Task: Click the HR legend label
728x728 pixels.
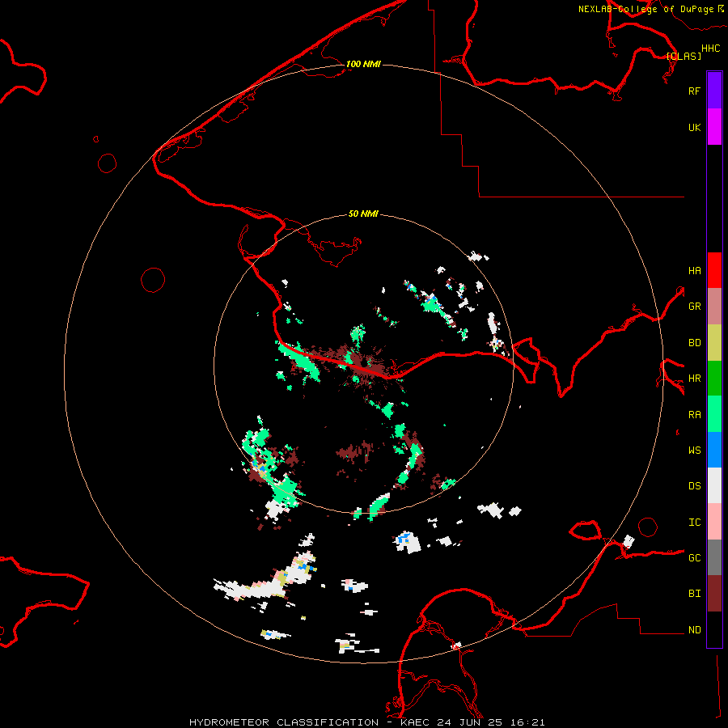Action: (x=694, y=379)
